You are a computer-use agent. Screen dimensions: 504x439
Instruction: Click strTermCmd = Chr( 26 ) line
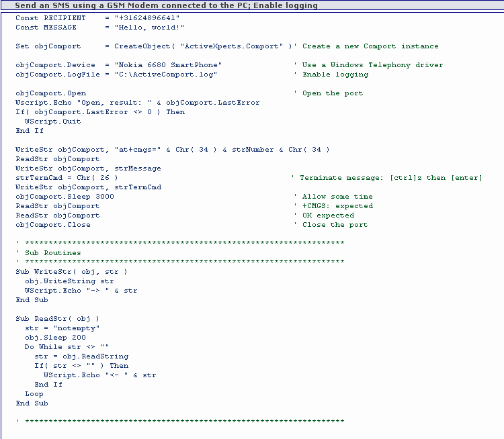click(67, 178)
